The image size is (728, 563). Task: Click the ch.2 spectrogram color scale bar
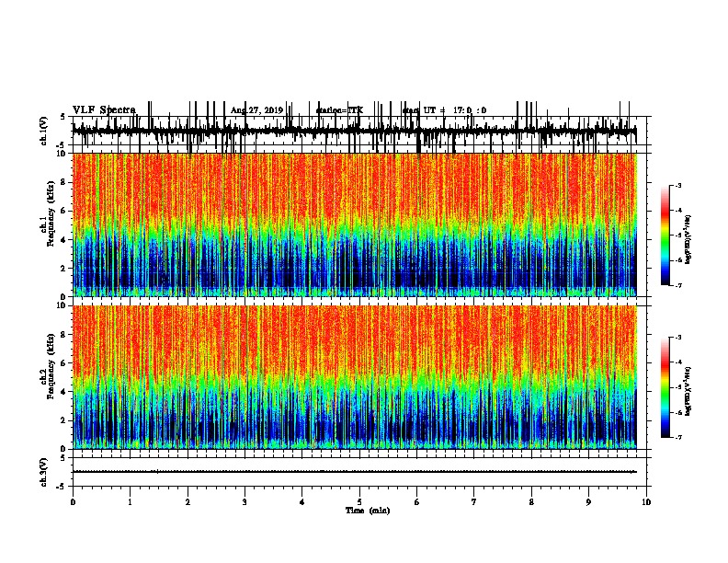pyautogui.click(x=665, y=387)
